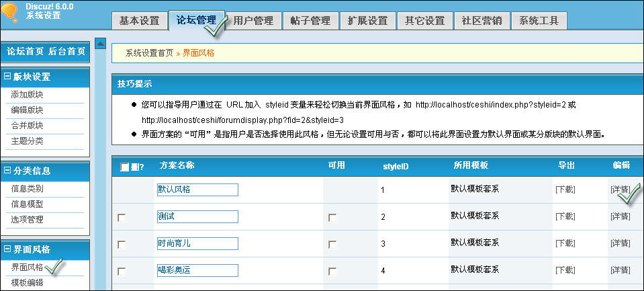The height and width of the screenshot is (291, 644).
Task: Open 编辑版块 in the sidebar
Action: 27,110
